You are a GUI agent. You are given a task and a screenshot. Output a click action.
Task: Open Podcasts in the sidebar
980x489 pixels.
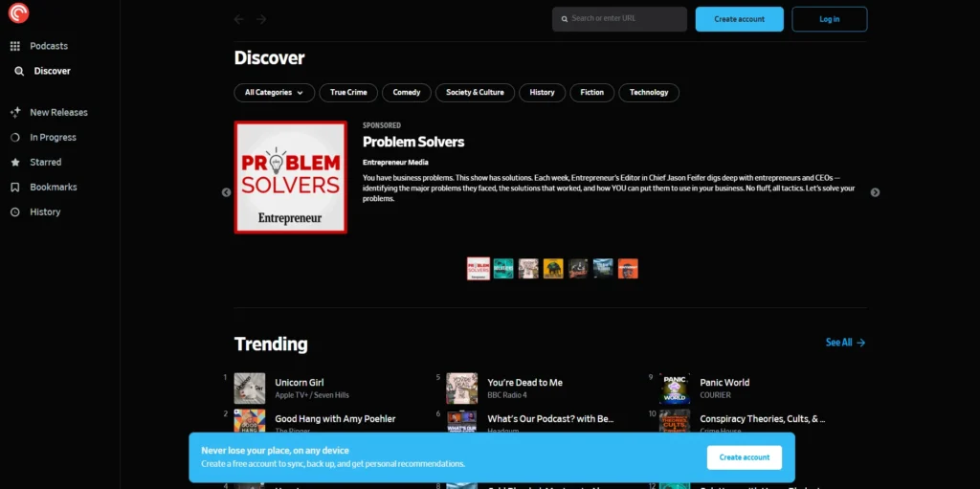point(49,46)
